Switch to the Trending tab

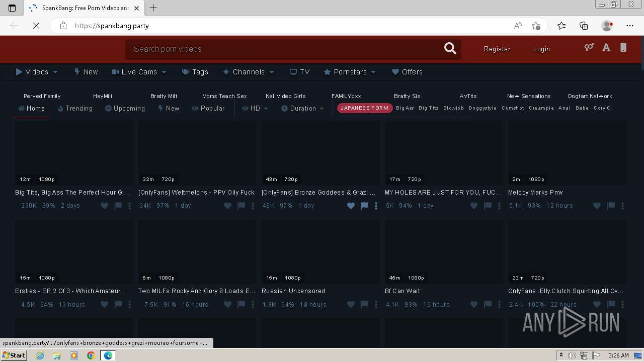75,108
